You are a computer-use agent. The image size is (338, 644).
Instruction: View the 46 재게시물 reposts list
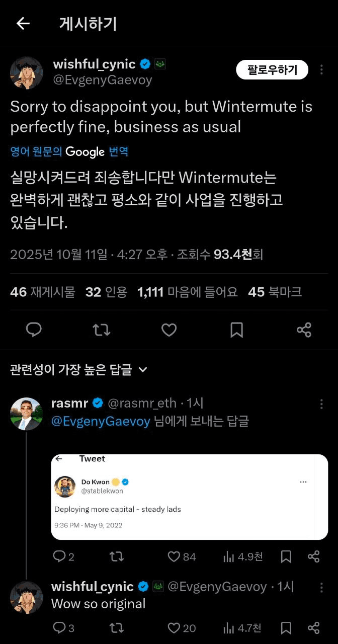42,292
